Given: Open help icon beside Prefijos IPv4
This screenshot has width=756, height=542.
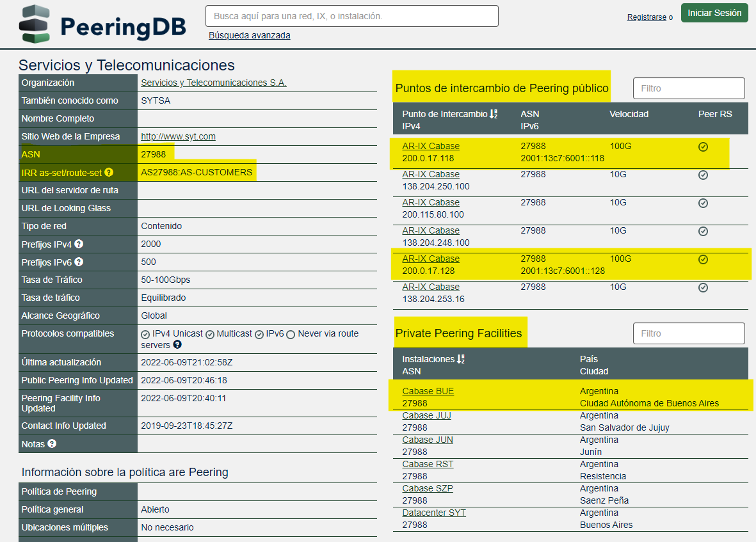Looking at the screenshot, I should (79, 244).
